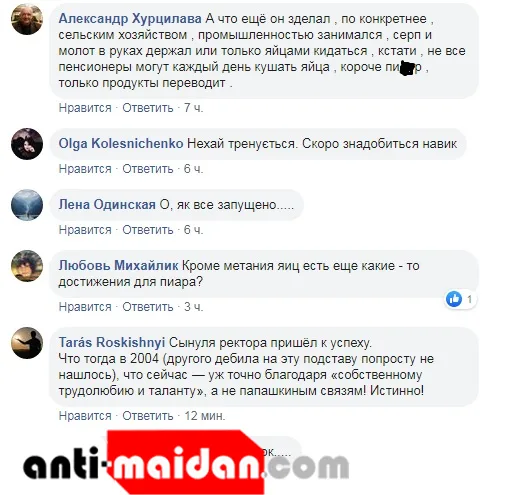The height and width of the screenshot is (495, 510).
Task: Reply to Александр Хурцилава's comment via Ответить
Action: point(148,108)
